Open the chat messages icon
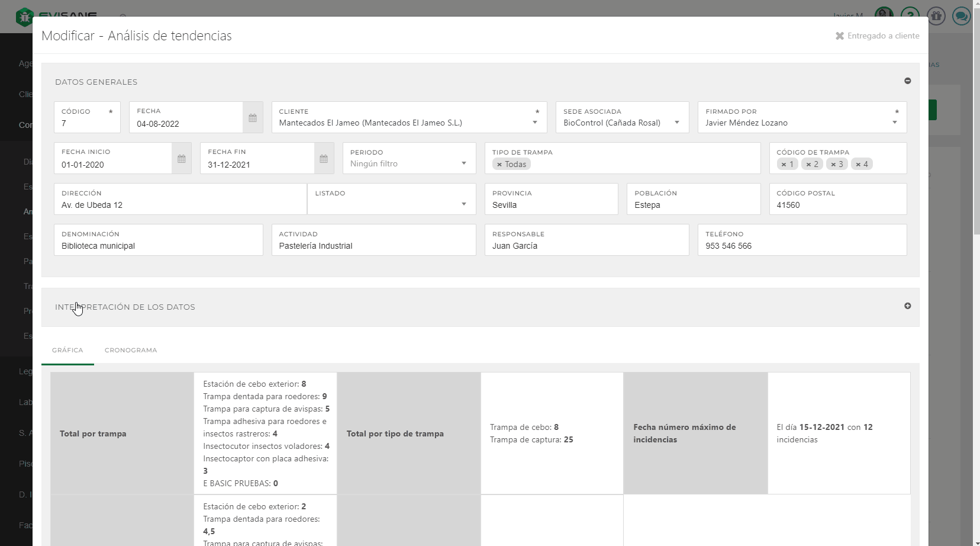Screen dimensions: 980x546 [x=961, y=16]
